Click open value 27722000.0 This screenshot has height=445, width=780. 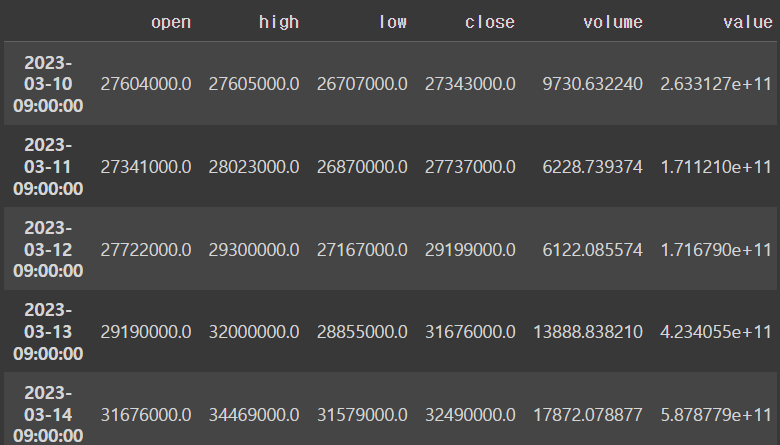click(146, 250)
